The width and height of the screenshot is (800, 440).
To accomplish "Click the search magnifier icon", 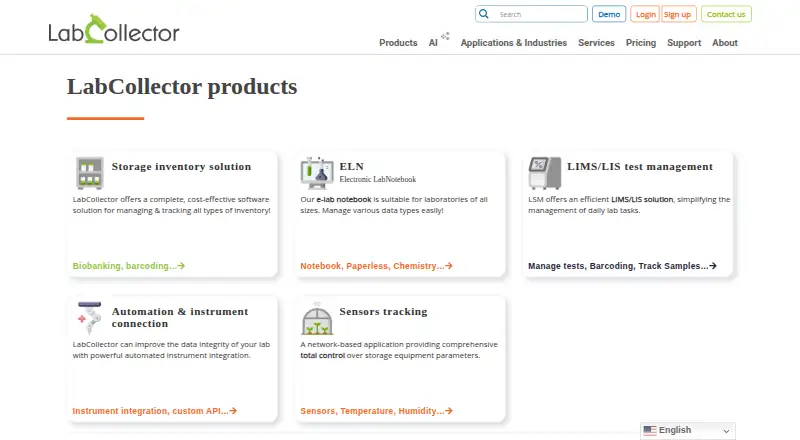I will 484,14.
